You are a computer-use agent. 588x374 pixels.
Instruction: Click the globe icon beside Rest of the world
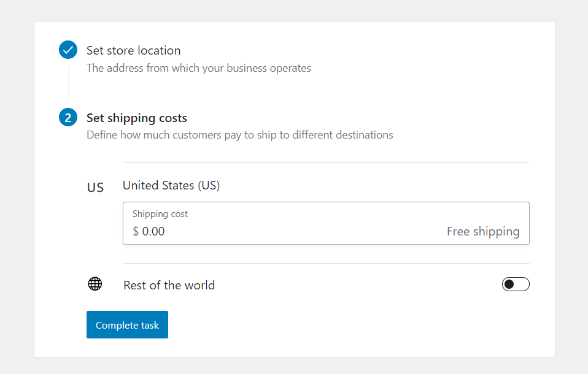click(x=95, y=284)
